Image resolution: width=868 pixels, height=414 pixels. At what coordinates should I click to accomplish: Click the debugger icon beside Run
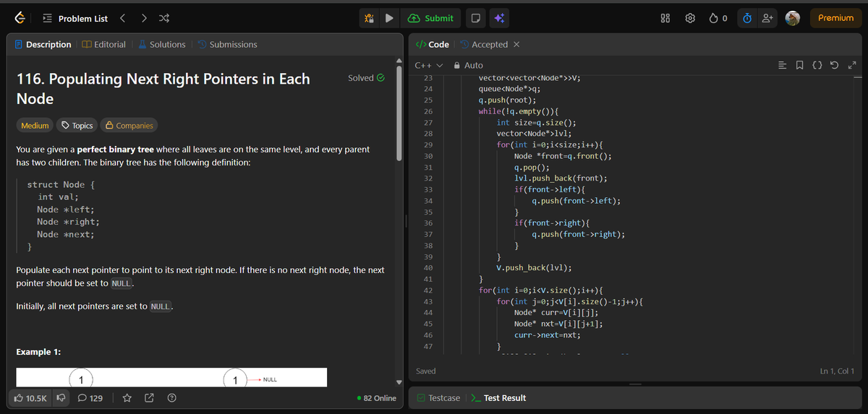369,18
